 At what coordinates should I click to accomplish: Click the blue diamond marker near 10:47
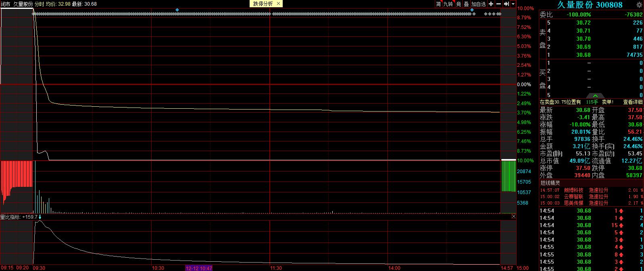click(177, 10)
